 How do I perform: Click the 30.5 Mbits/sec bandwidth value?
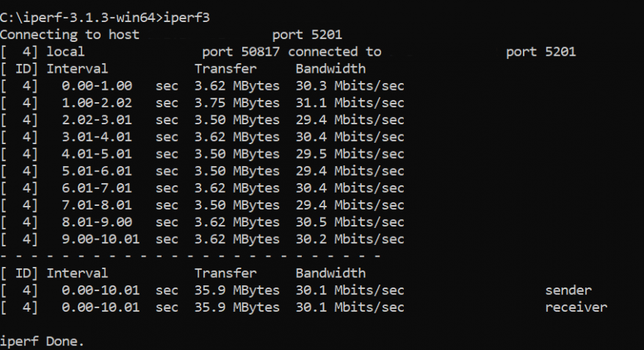tap(350, 222)
